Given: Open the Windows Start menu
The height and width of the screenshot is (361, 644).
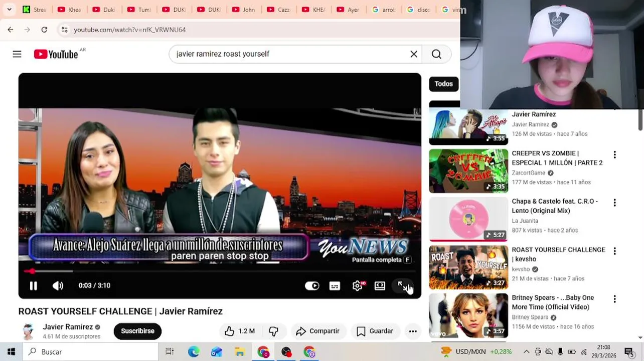Looking at the screenshot, I should coord(11,351).
